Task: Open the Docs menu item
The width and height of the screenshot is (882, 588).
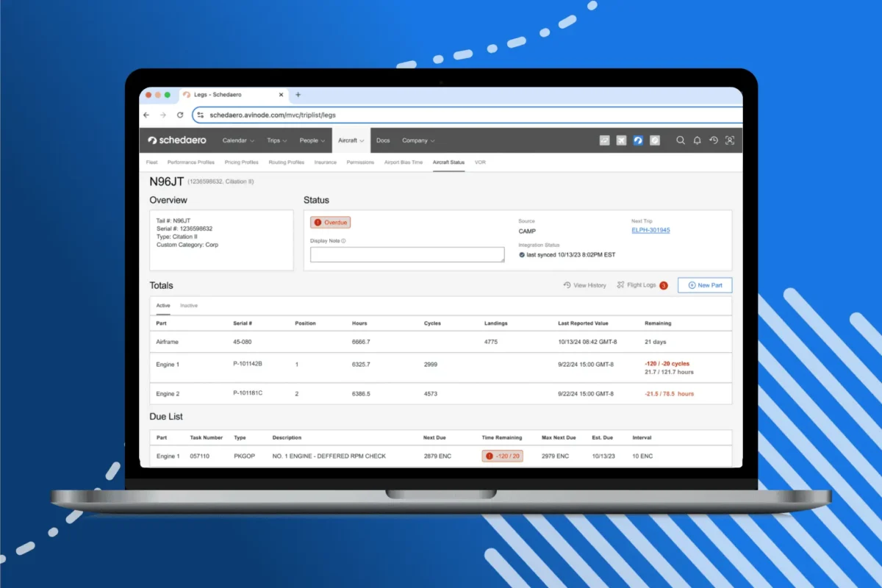Action: point(383,140)
